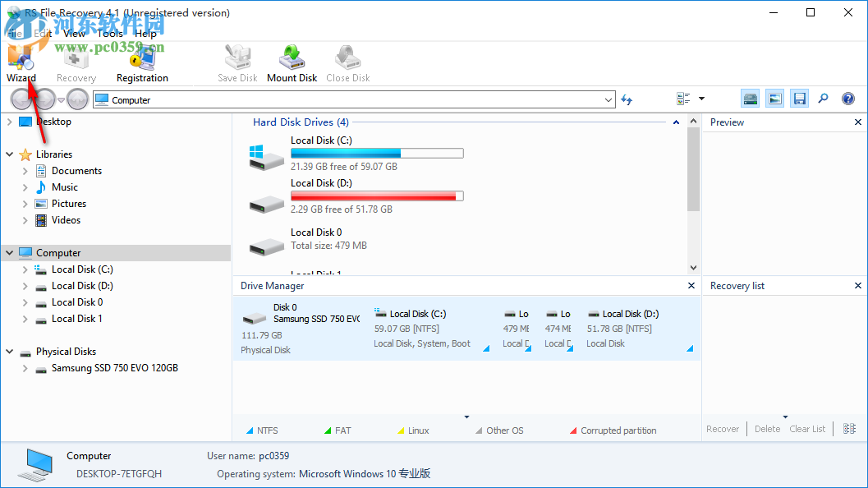
Task: Toggle the NTFS partition filter
Action: coord(264,430)
